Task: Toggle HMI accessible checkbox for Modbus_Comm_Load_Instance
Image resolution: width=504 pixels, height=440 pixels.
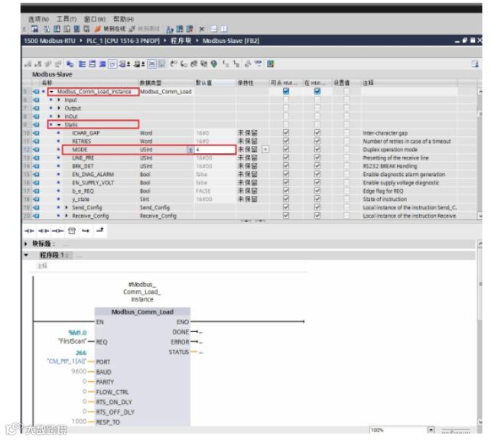Action: pyautogui.click(x=286, y=91)
